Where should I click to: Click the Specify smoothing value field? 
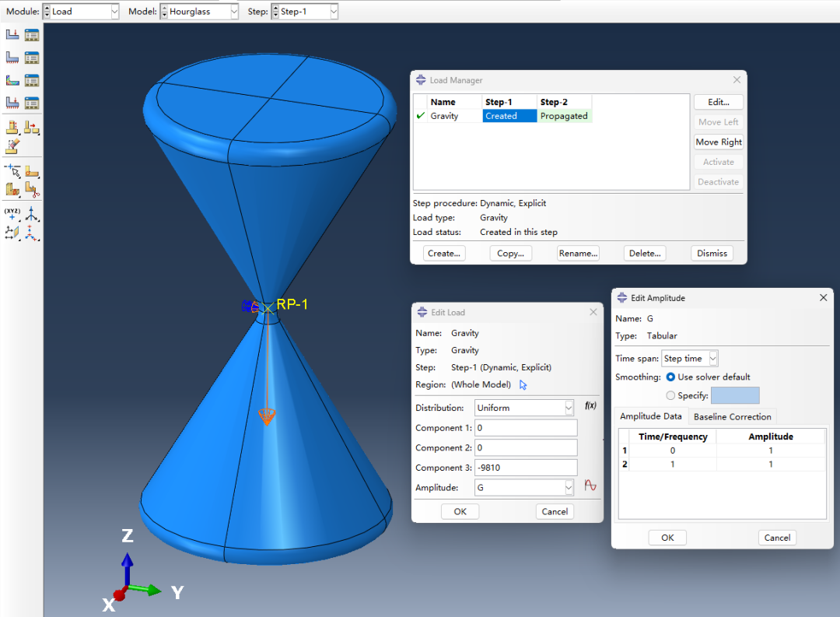(x=735, y=395)
